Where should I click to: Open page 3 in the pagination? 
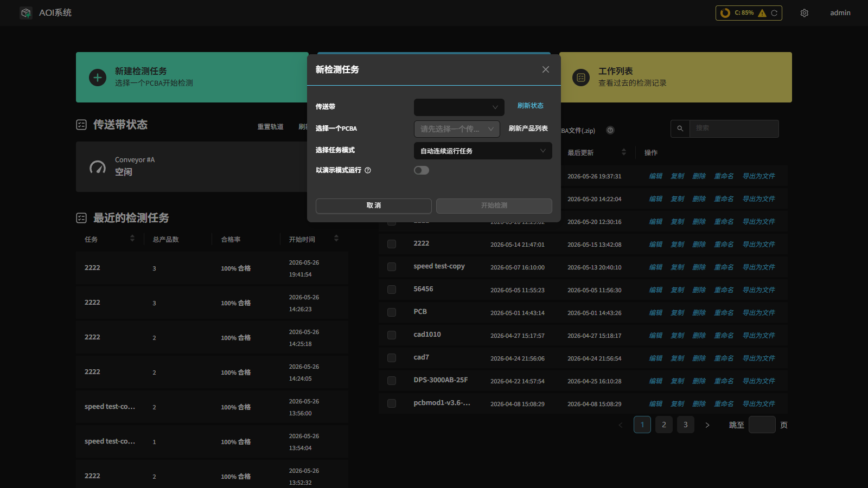coord(686,425)
